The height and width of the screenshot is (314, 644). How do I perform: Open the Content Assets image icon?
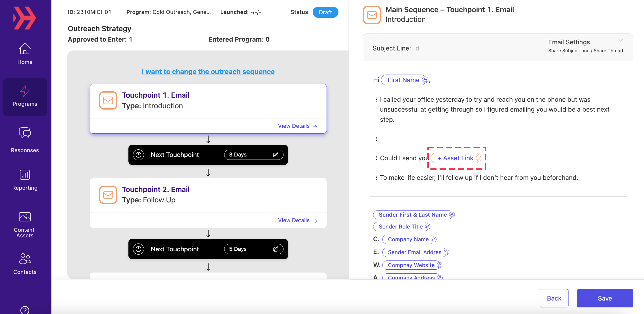[x=25, y=216]
